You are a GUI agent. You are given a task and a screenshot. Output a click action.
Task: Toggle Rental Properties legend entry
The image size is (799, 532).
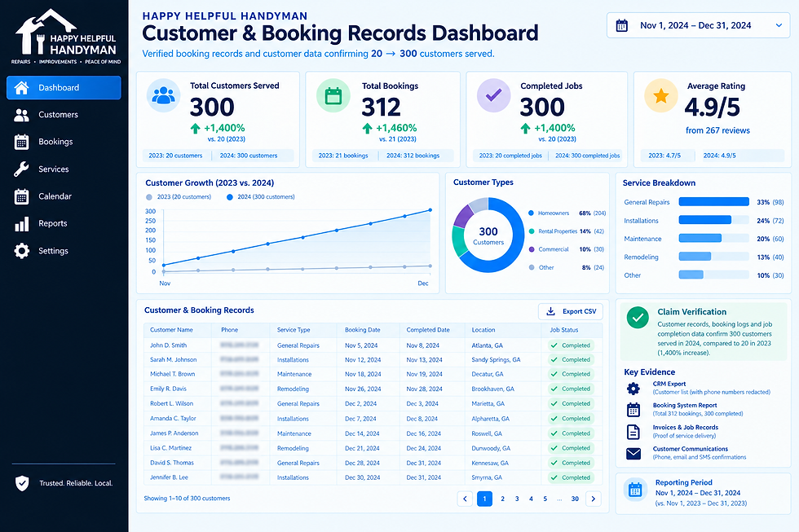[x=566, y=231]
